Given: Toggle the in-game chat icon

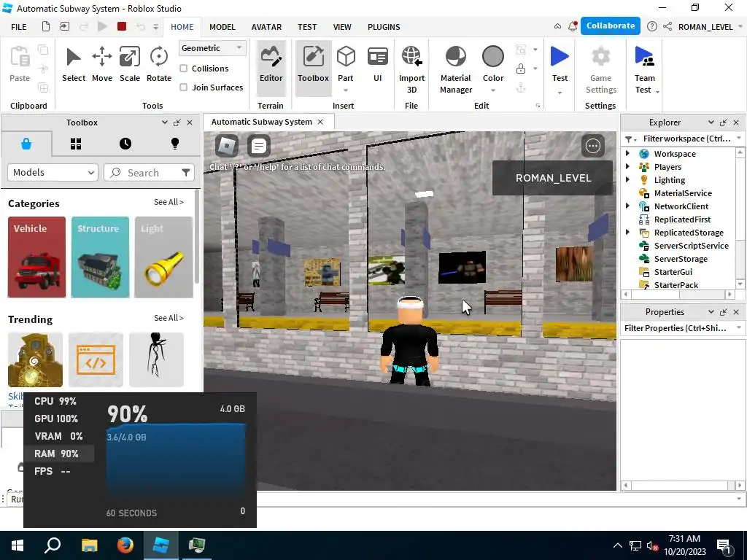Looking at the screenshot, I should (259, 146).
